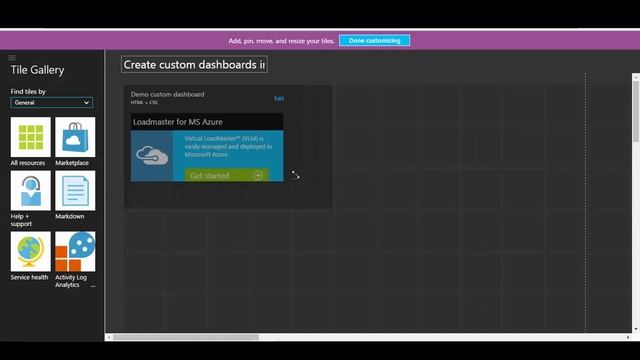Click Done customizing button

pyautogui.click(x=374, y=40)
